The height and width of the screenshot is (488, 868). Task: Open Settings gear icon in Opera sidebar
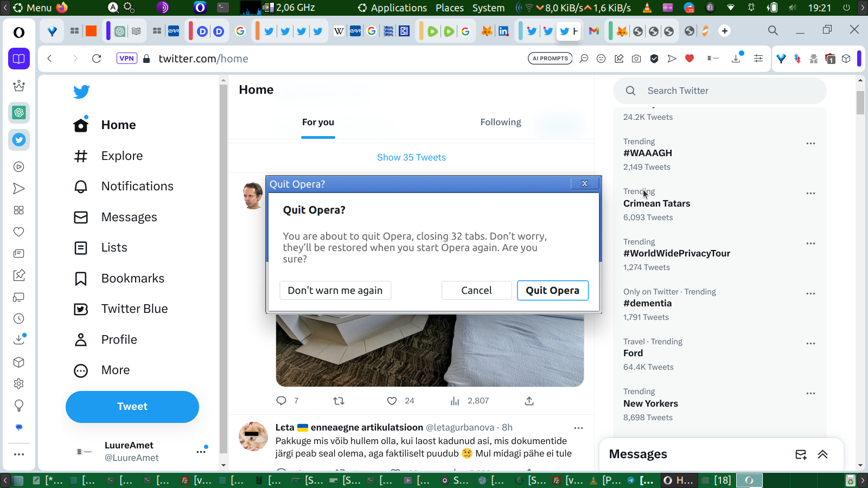[x=19, y=384]
